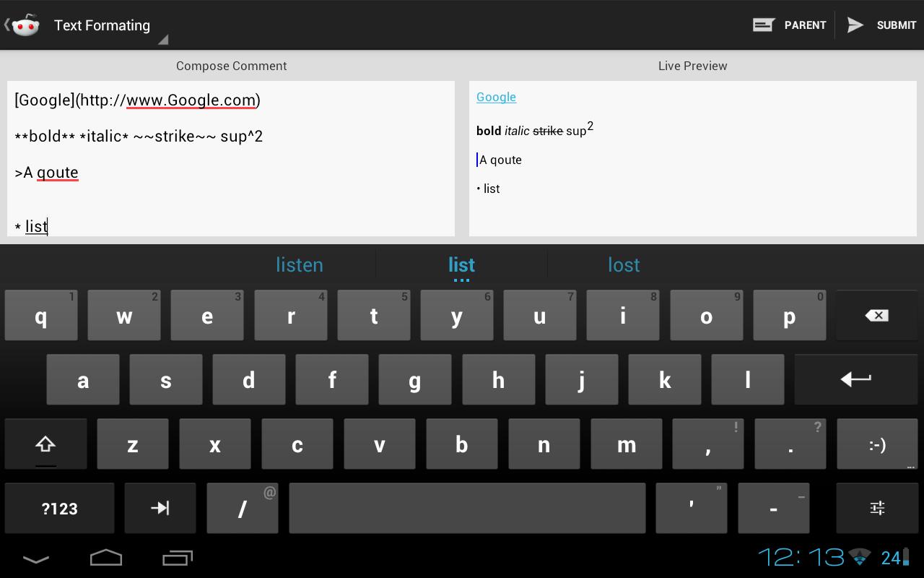Submit the comment with SUBMIT
This screenshot has height=578, width=924.
[x=881, y=25]
